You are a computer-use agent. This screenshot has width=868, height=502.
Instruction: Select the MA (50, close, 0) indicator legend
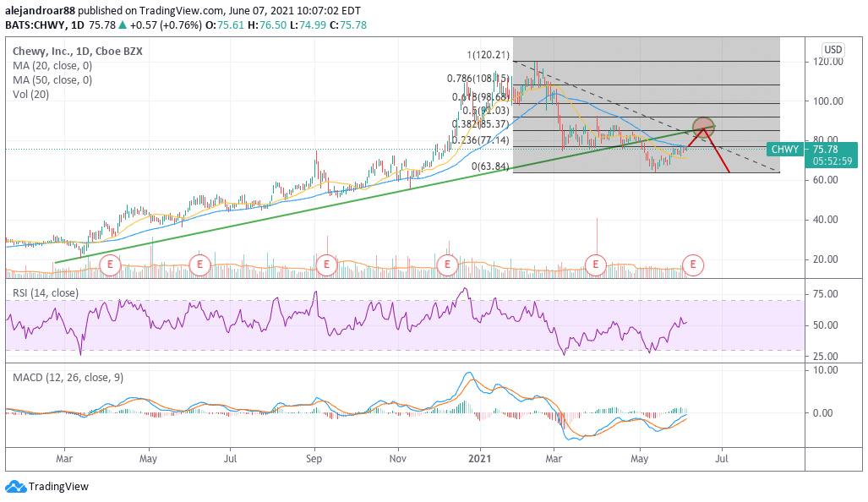[52, 80]
